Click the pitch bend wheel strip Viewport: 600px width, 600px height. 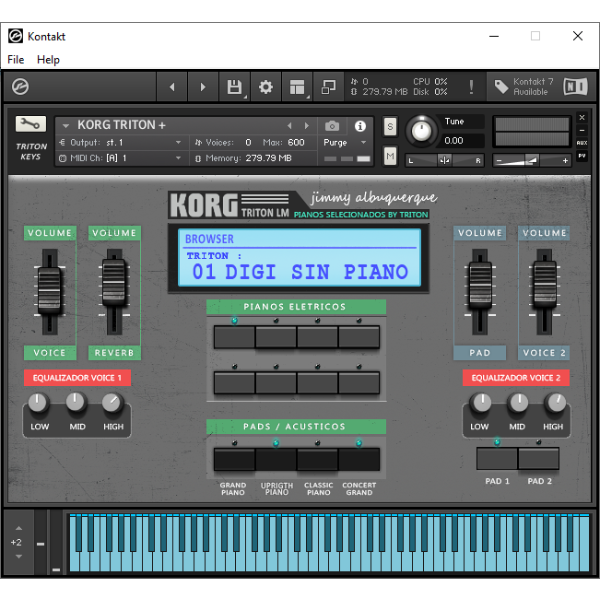click(41, 543)
